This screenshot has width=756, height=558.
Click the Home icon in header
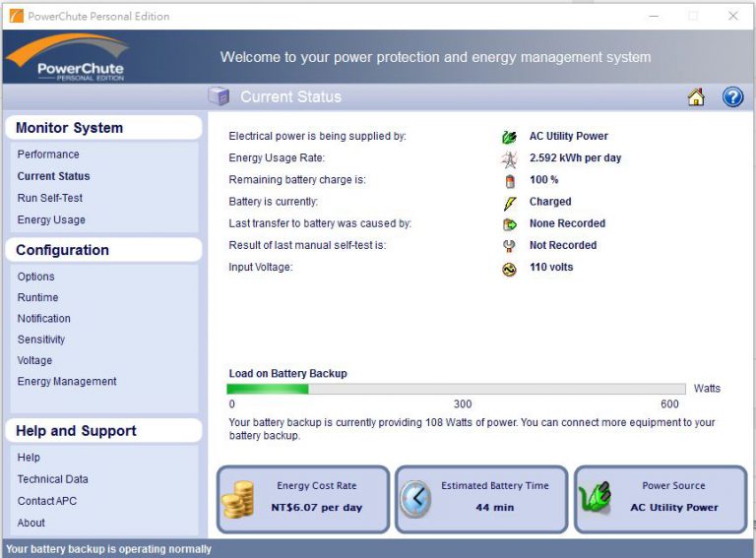click(696, 96)
